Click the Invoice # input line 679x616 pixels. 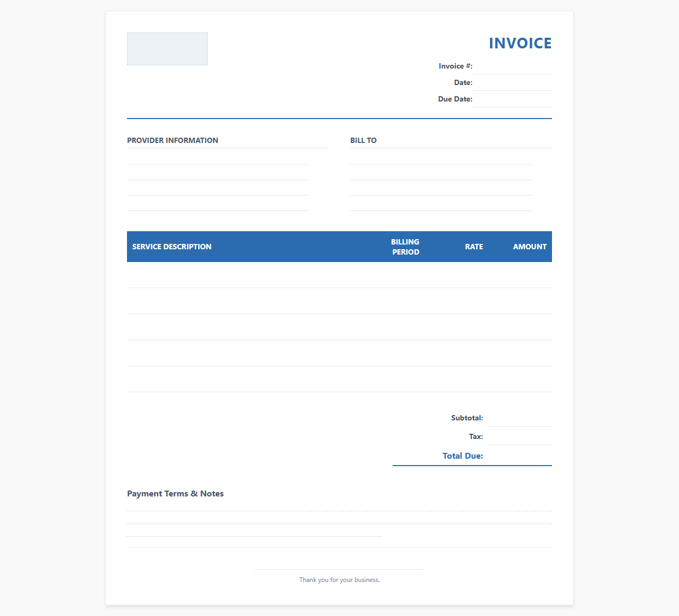512,66
